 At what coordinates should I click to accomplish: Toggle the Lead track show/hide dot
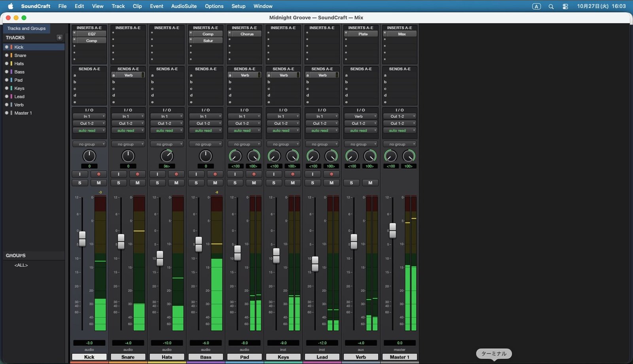(x=7, y=97)
